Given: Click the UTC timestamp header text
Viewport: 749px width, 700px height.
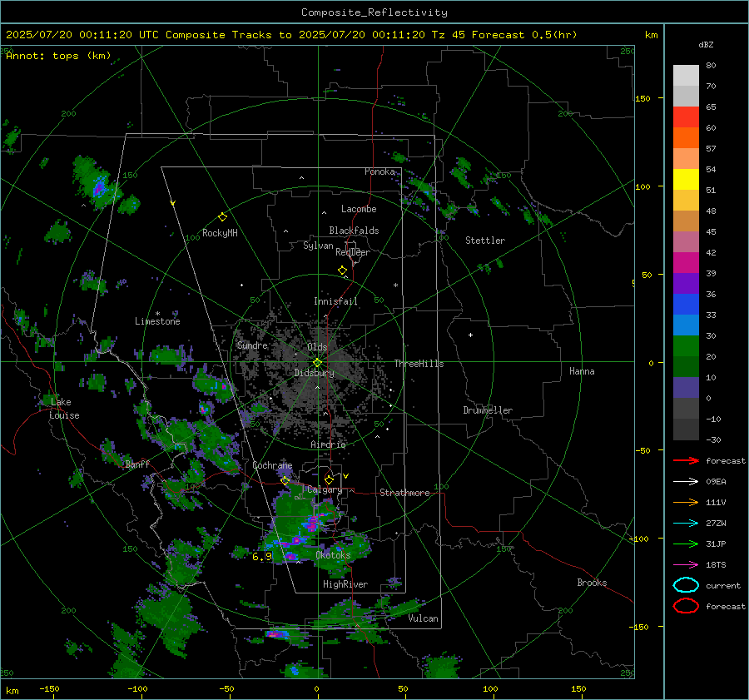Looking at the screenshot, I should pos(291,35).
